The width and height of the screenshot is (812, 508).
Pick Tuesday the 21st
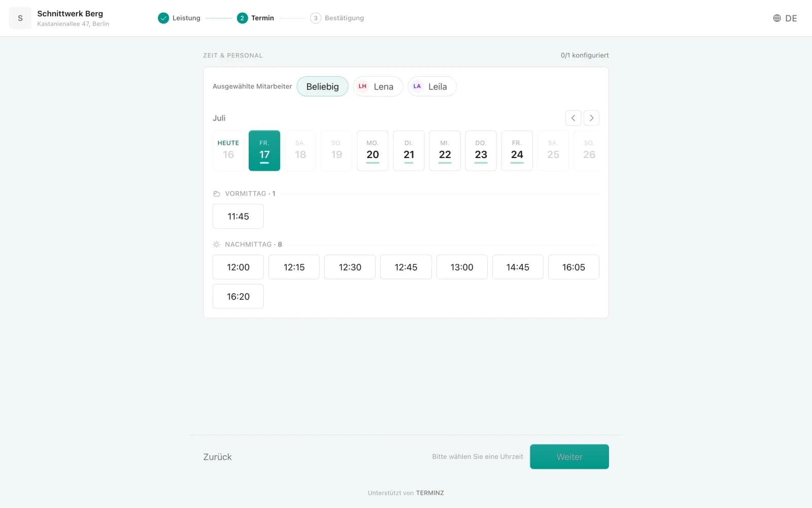409,151
